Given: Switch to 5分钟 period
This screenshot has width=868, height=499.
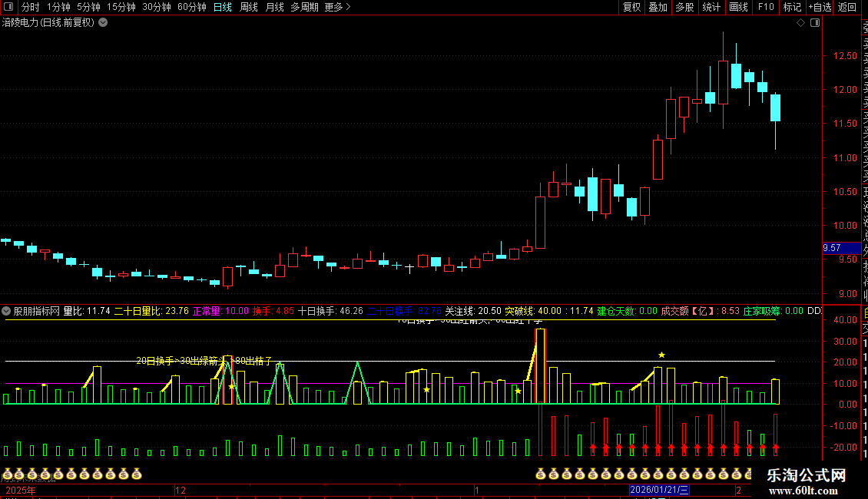Looking at the screenshot, I should (x=88, y=7).
